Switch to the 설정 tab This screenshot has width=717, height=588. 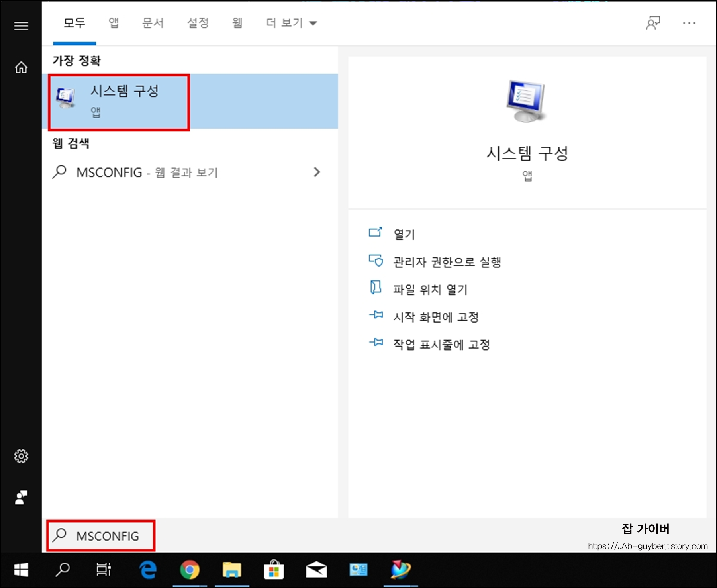point(198,23)
